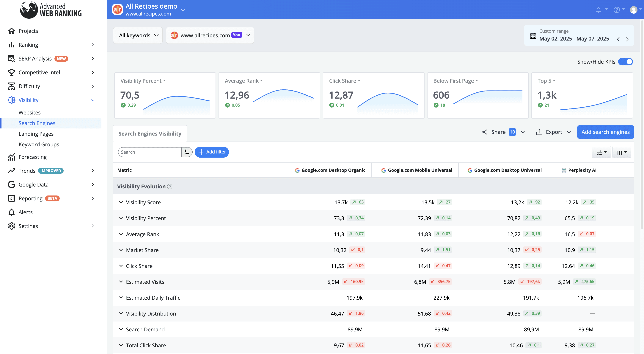Viewport: 644px width, 354px height.
Task: Expand the Ranking sidebar chevron
Action: tap(93, 45)
